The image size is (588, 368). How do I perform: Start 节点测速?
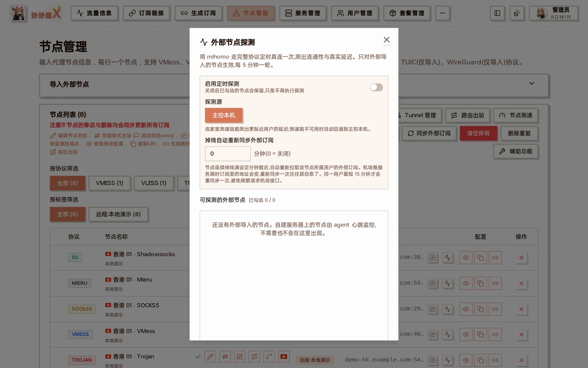516,115
